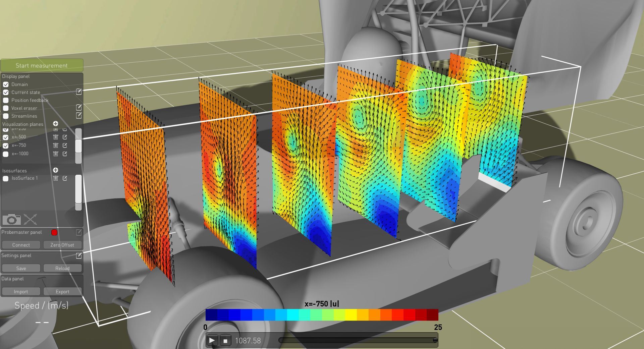Edit the Settings panel options

tap(79, 256)
